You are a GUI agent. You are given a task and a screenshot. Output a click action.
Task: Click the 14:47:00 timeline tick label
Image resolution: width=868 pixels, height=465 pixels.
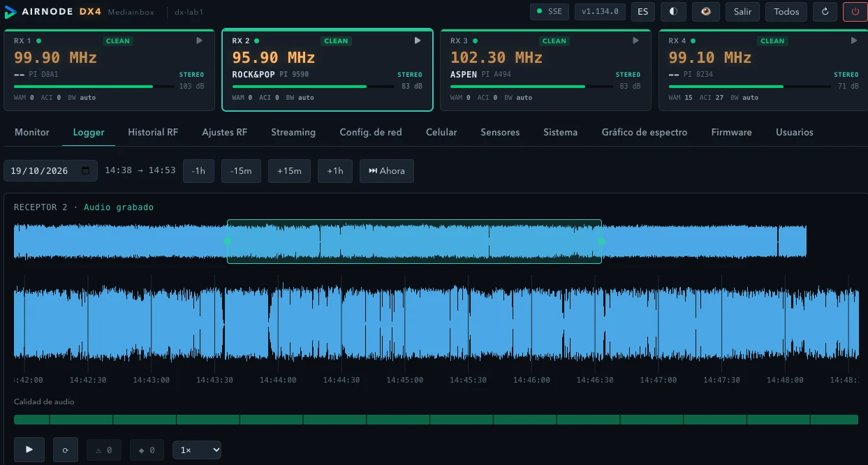659,380
